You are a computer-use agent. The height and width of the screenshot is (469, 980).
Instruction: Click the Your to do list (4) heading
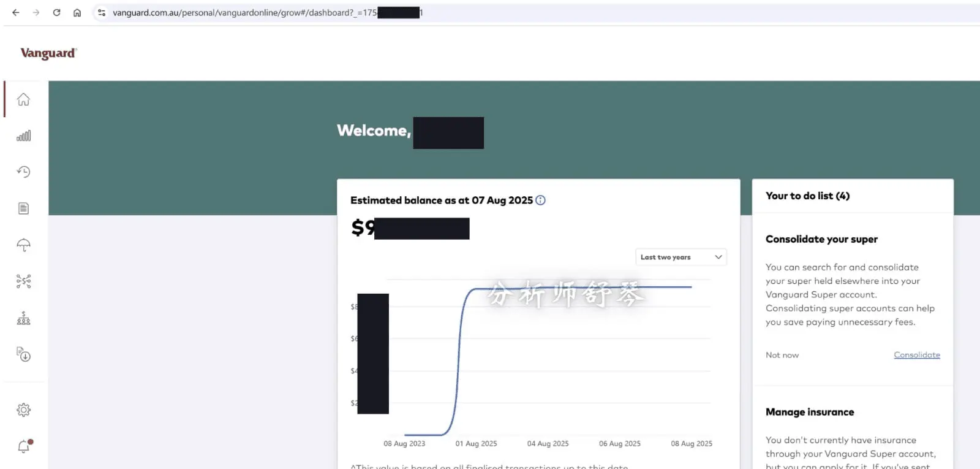click(x=807, y=196)
